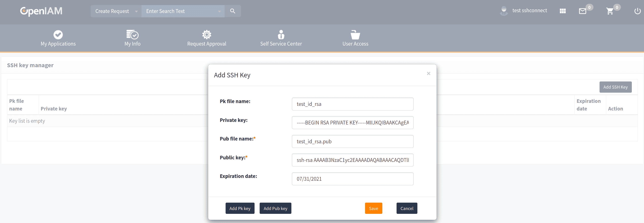This screenshot has width=644, height=223.
Task: Click the user avatar icon
Action: (x=504, y=11)
